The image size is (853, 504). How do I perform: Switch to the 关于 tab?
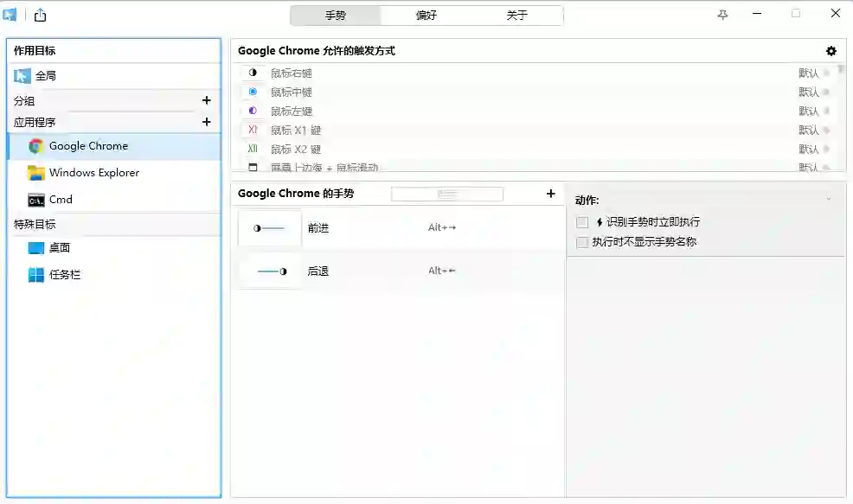(516, 16)
